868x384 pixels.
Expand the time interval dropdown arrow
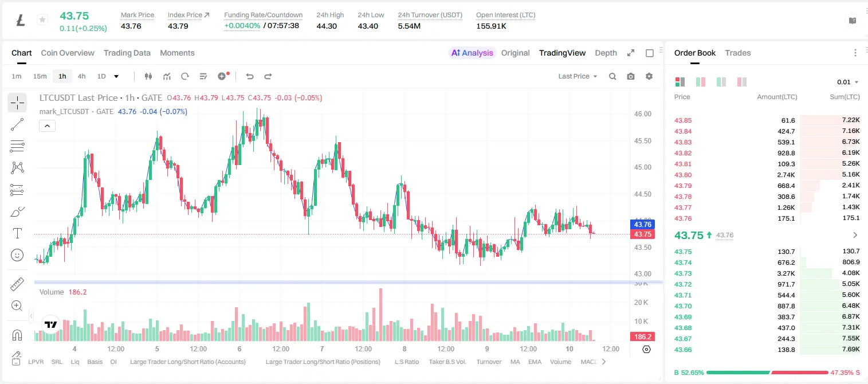click(116, 76)
